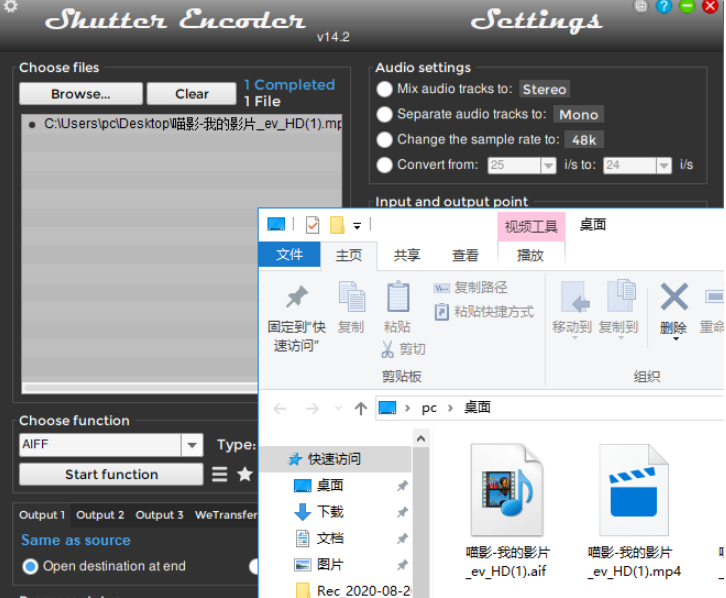The image size is (726, 598).
Task: Select 快速访问 Quick access in sidebar
Action: (x=334, y=459)
